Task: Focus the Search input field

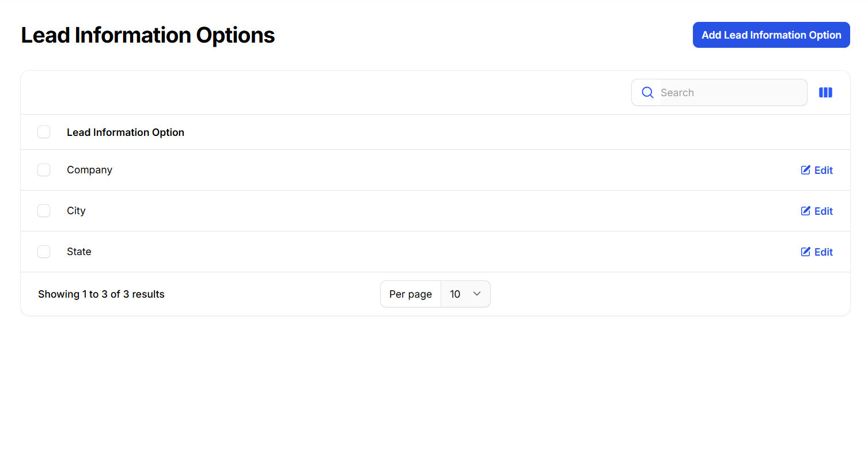Action: click(729, 93)
